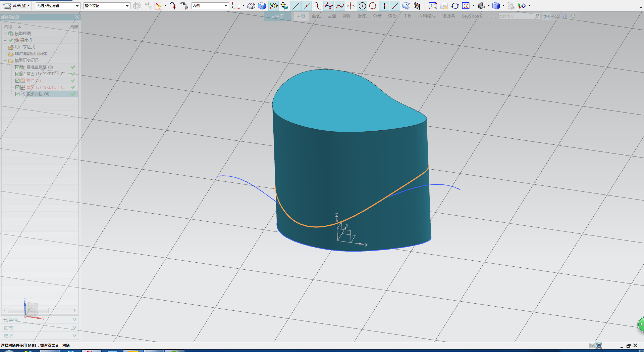Toggle the existing point plus snap icon
Viewport: 644px width, 352px height.
point(384,6)
